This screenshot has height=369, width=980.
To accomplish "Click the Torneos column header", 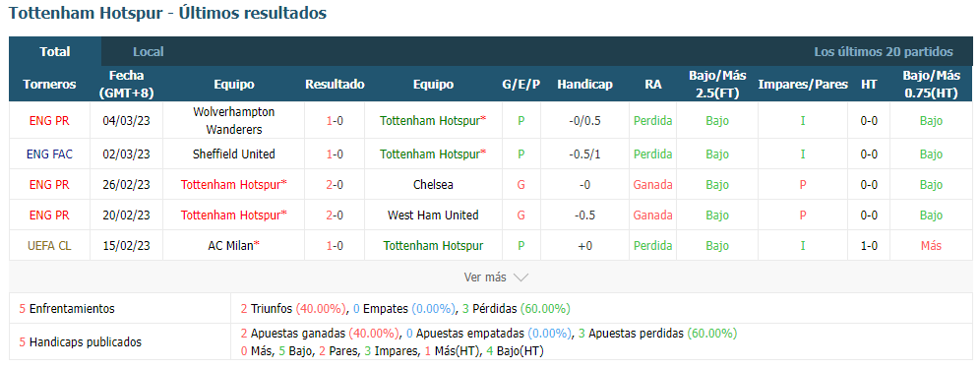I will 49,85.
